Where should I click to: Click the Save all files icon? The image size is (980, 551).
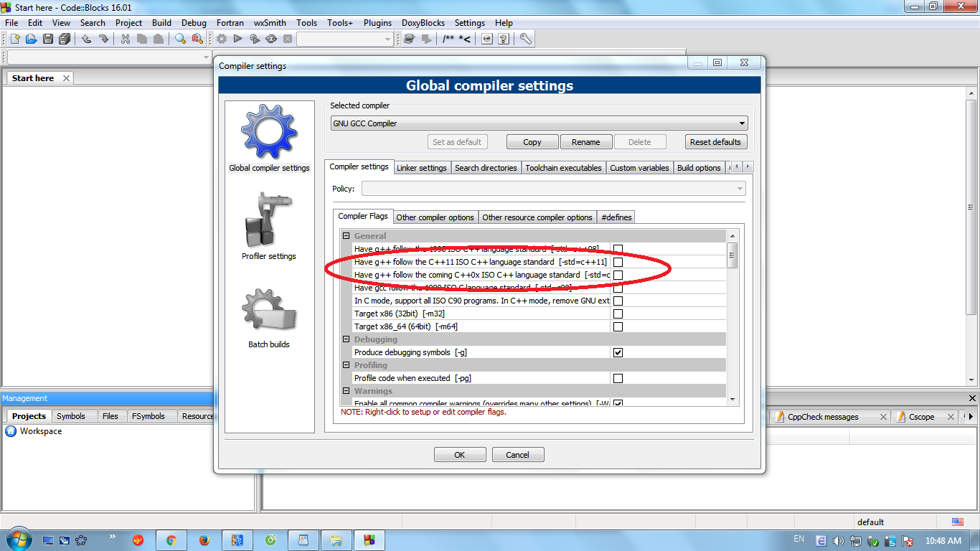tap(65, 39)
